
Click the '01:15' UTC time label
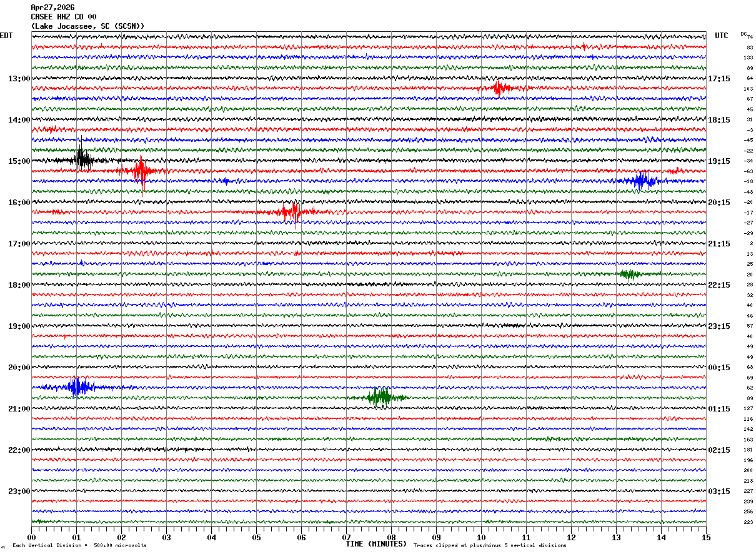click(719, 409)
